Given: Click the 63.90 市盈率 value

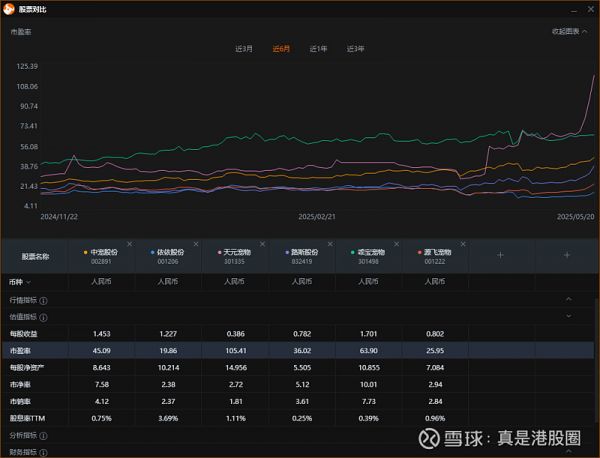Looking at the screenshot, I should pos(368,351).
